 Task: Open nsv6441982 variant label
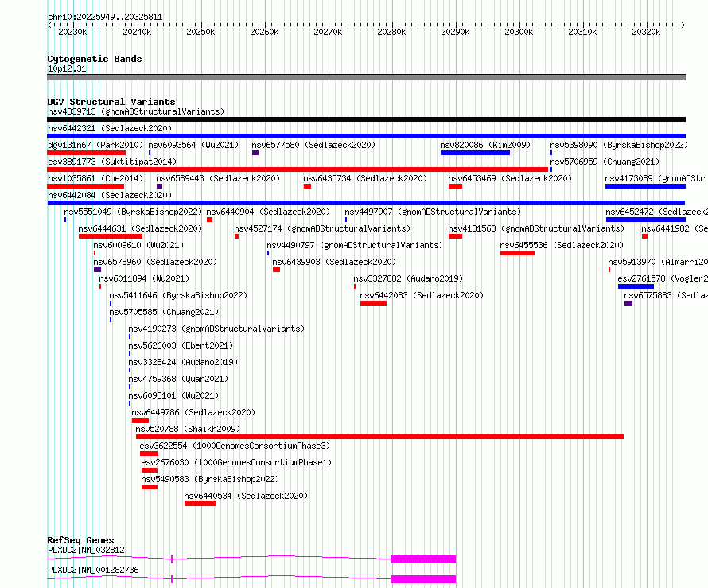click(675, 228)
